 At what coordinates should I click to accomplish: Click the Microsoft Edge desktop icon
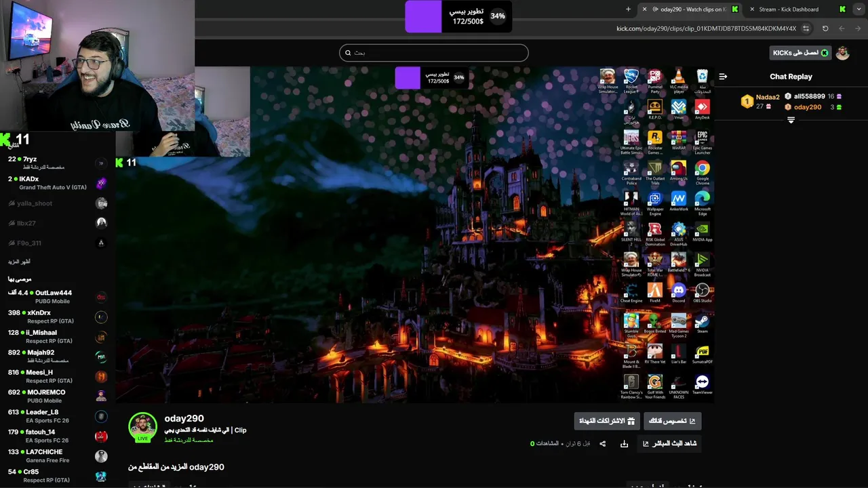[x=702, y=203]
